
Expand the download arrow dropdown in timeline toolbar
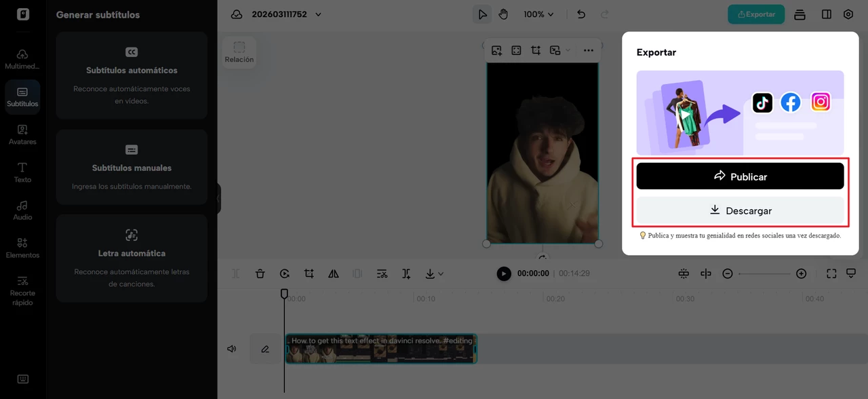[433, 273]
